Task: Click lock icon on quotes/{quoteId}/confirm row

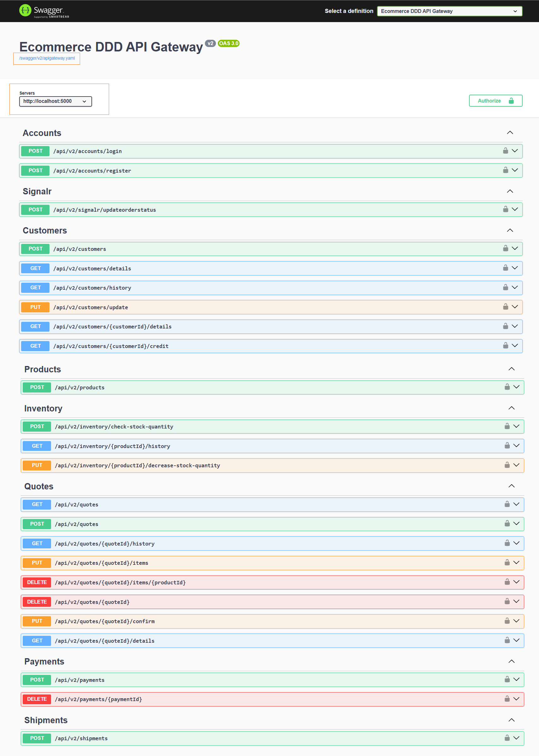Action: (x=507, y=621)
